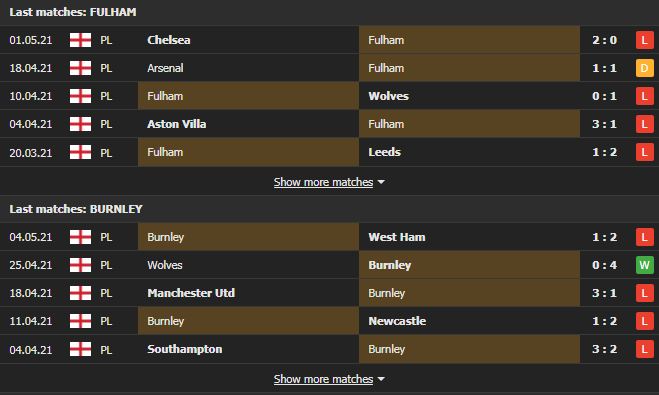Screen dimensions: 659x395
Task: Click the L result badge for Chelsea vs Fulham
Action: click(x=644, y=40)
